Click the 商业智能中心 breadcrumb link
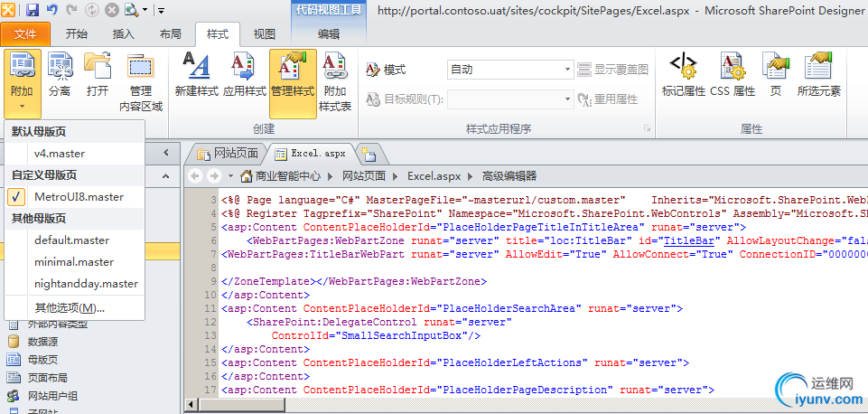This screenshot has height=414, width=868. [x=288, y=176]
